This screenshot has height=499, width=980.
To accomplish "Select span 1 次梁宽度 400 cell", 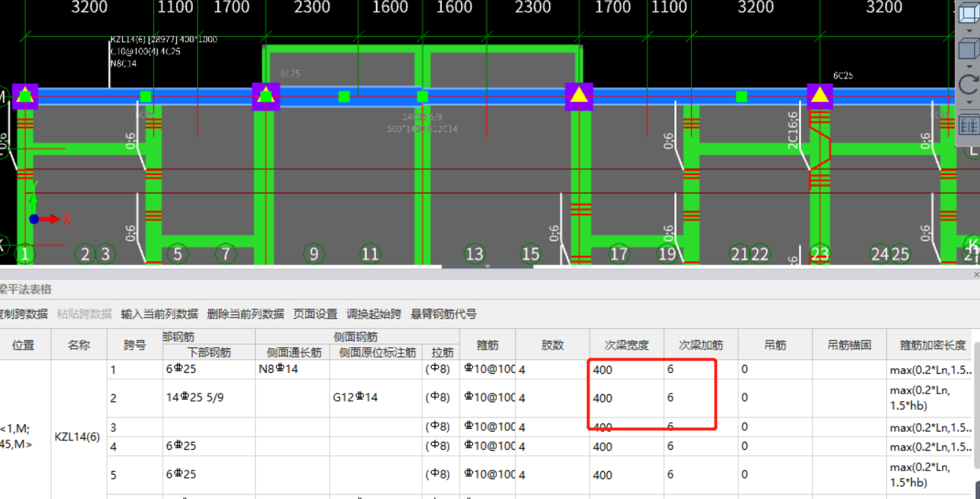I will (x=627, y=369).
